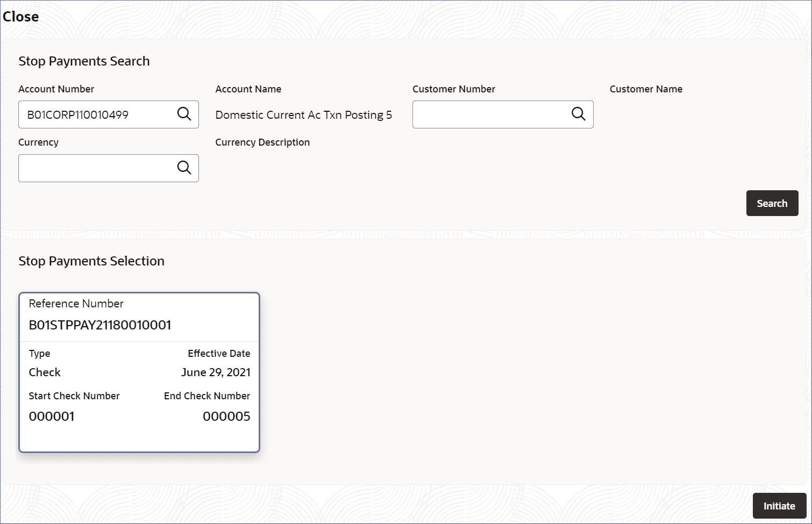The image size is (812, 524).
Task: Click the Close screen title
Action: [x=21, y=17]
